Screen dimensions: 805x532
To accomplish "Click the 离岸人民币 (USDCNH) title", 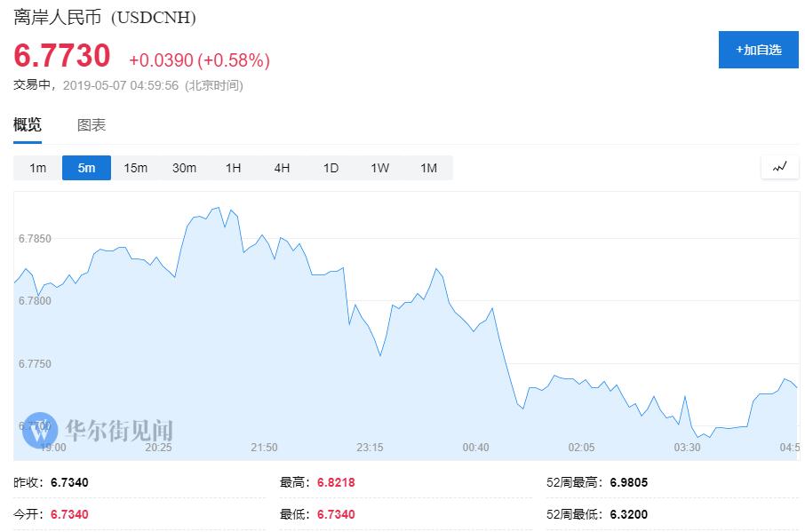I will coord(105,18).
